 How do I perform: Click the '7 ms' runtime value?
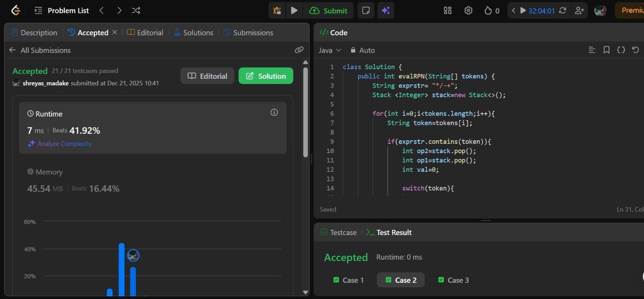(x=35, y=130)
